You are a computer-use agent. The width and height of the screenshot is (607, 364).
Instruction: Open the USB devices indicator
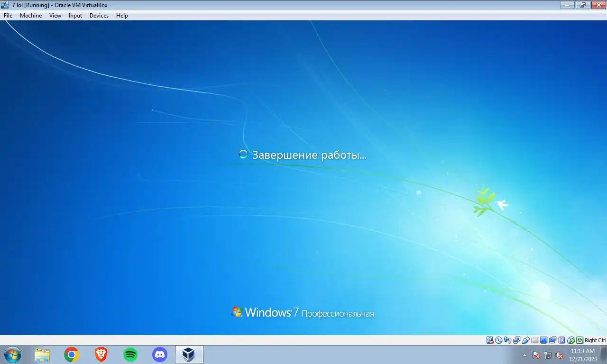525,340
